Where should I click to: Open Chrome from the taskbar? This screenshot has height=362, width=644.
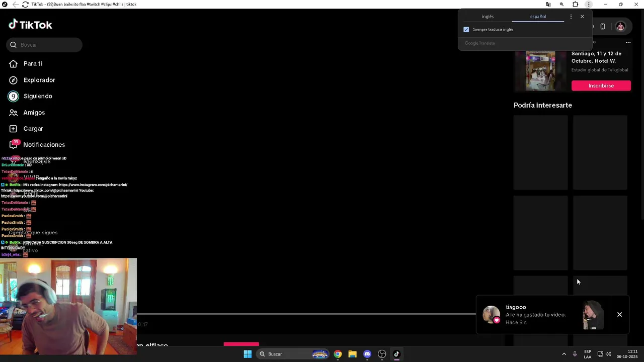pos(338,354)
